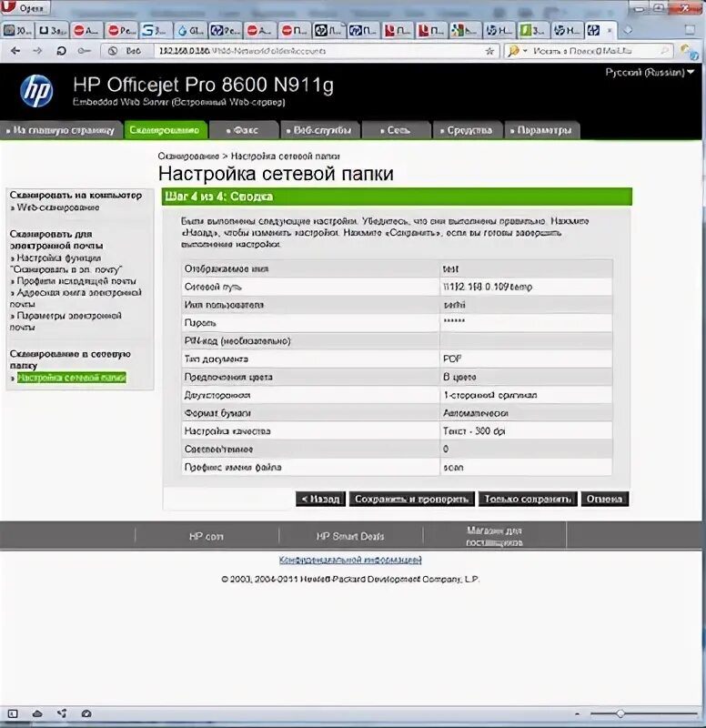
Task: Reload the page with the refresh icon
Action: coord(61,51)
